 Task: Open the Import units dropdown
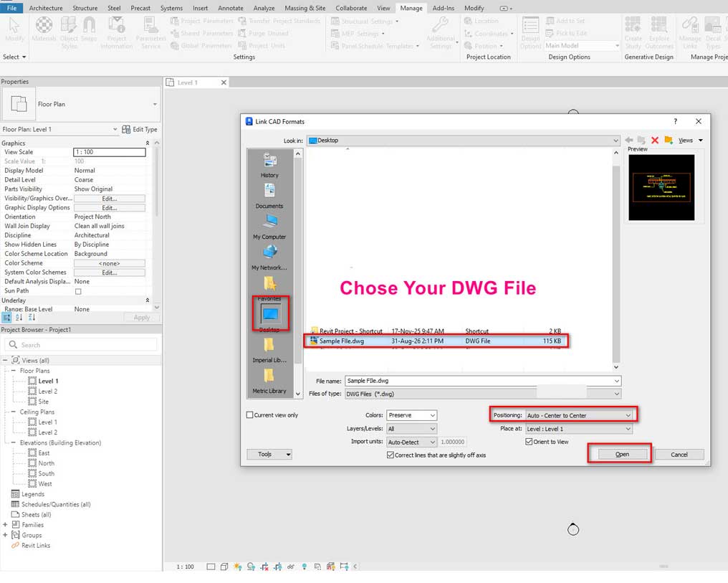(x=412, y=442)
